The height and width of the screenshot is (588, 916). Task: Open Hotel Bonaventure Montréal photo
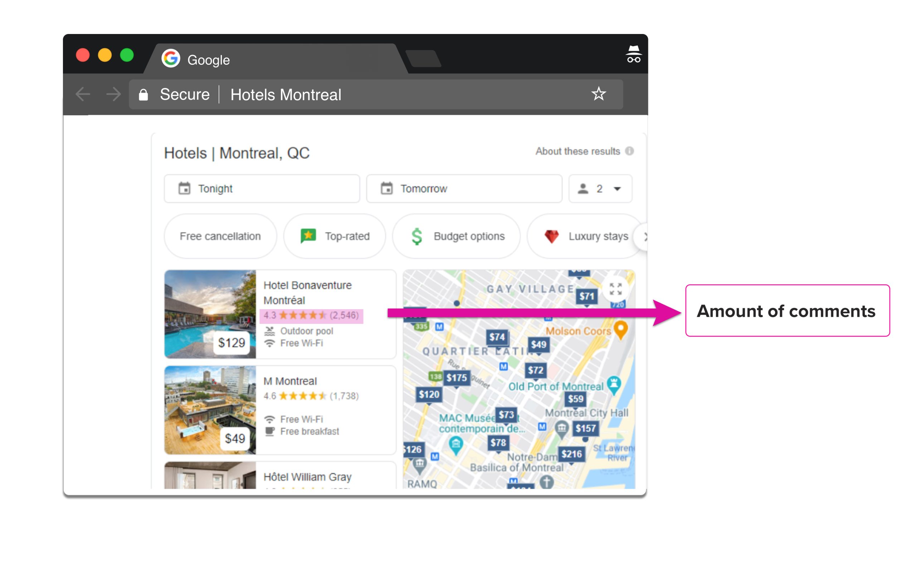pos(210,314)
